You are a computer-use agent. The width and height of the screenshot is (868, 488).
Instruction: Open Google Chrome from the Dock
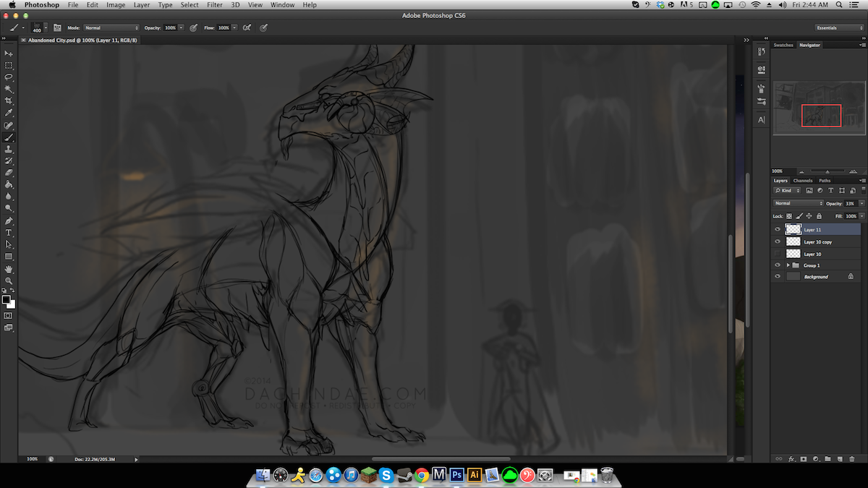coord(422,475)
